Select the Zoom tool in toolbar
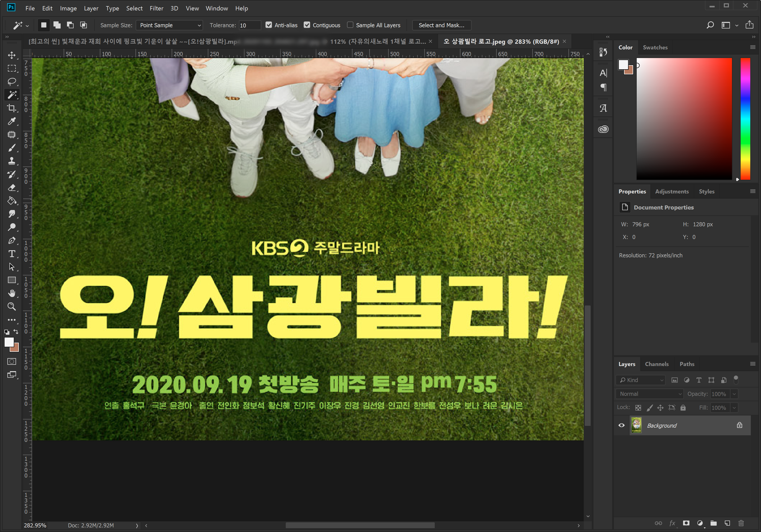 12,306
